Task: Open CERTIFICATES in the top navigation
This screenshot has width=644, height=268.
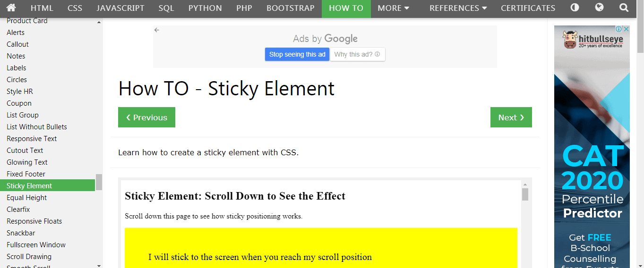Action: pos(528,8)
